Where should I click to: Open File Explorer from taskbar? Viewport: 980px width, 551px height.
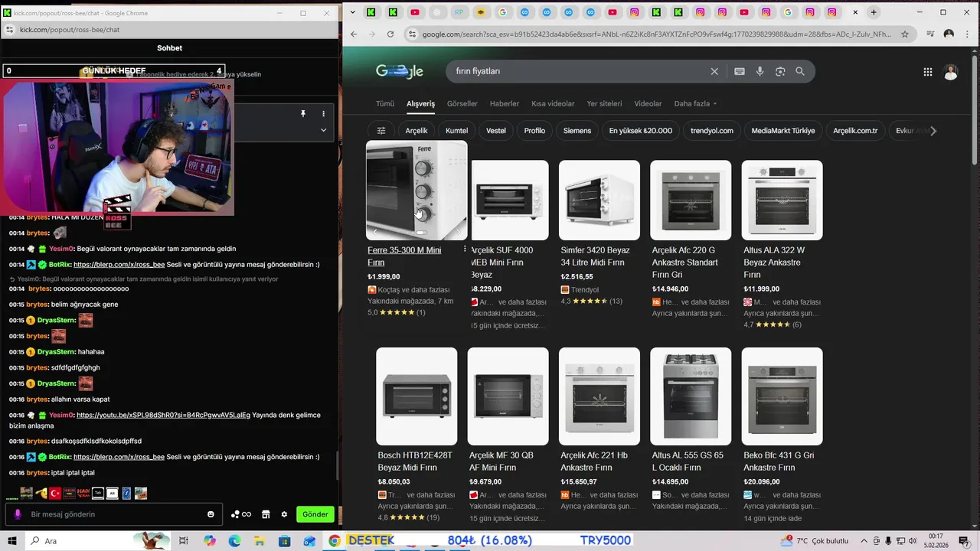(x=260, y=541)
